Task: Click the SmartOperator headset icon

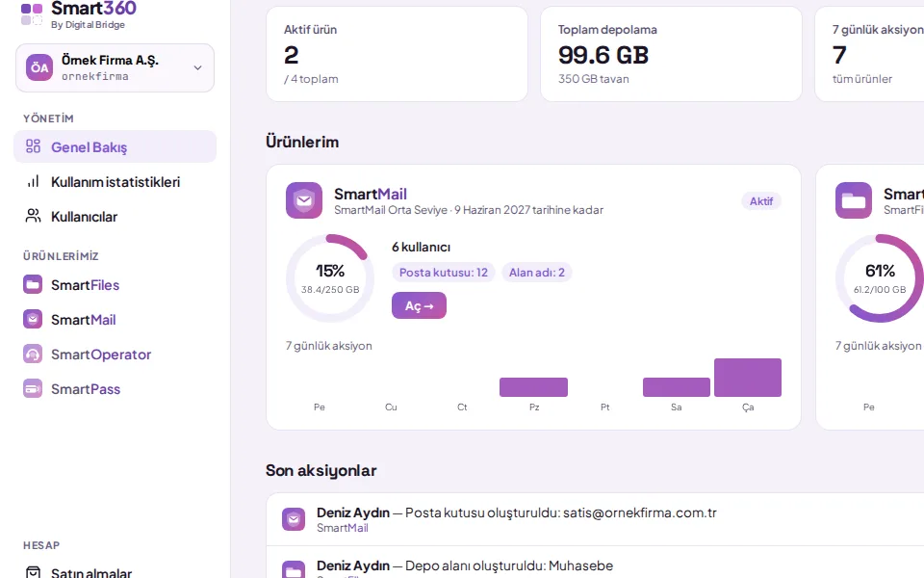Action: 33,354
